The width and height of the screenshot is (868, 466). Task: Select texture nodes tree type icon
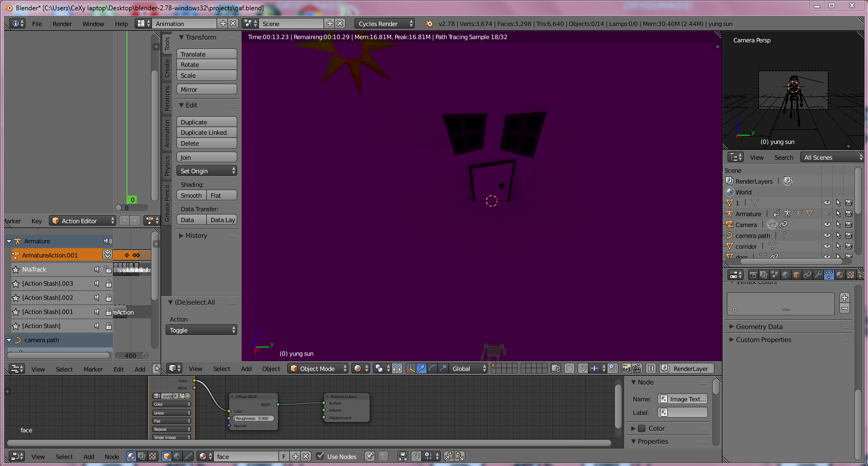tap(153, 456)
